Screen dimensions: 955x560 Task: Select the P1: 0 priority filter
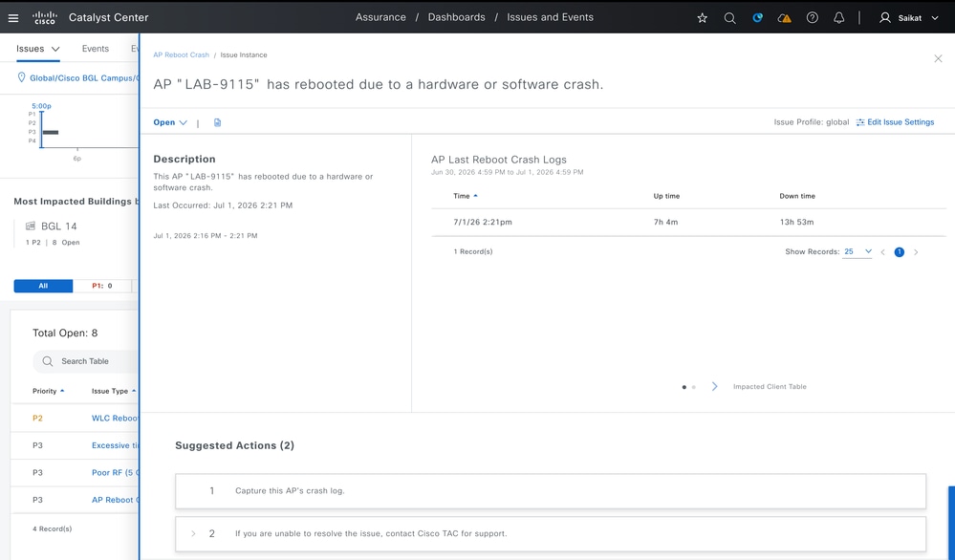coord(102,286)
